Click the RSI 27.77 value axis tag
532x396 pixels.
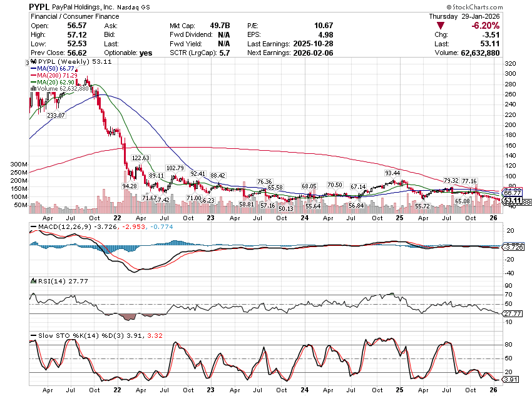[x=512, y=313]
